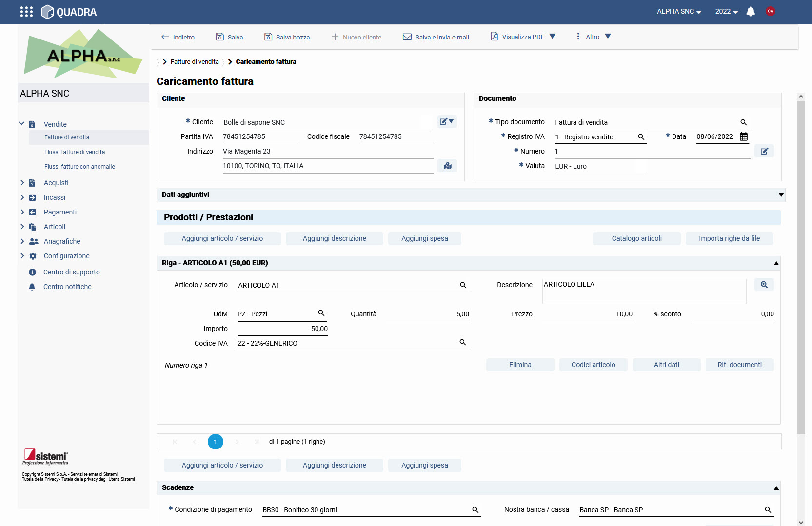Zoom the Descrizione field icon

pos(764,285)
